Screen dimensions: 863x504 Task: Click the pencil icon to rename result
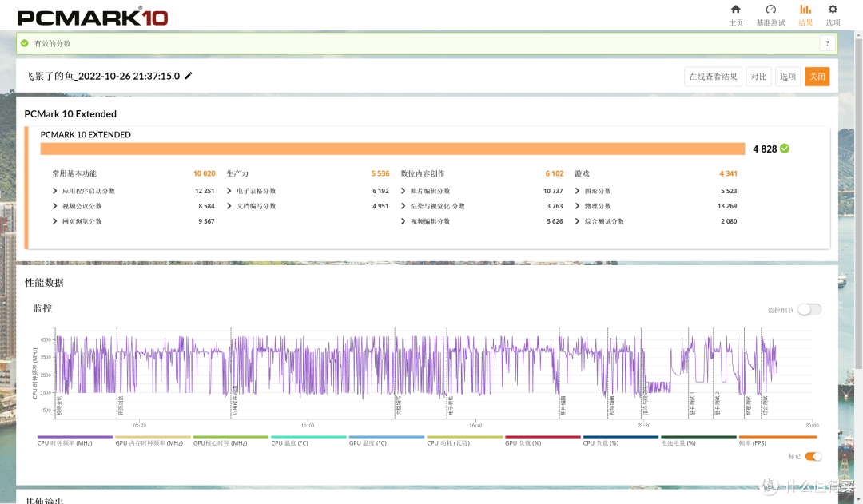189,76
